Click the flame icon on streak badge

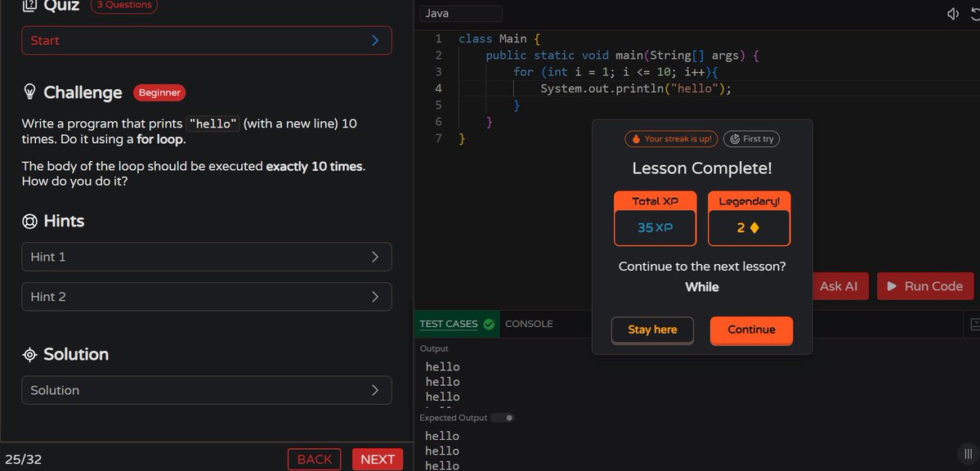pyautogui.click(x=636, y=139)
